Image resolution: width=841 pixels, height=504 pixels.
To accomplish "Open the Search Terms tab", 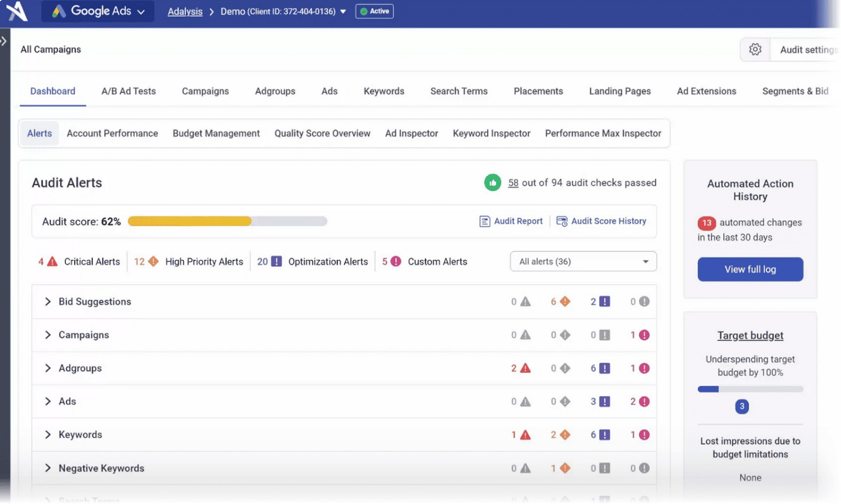I will pos(458,91).
